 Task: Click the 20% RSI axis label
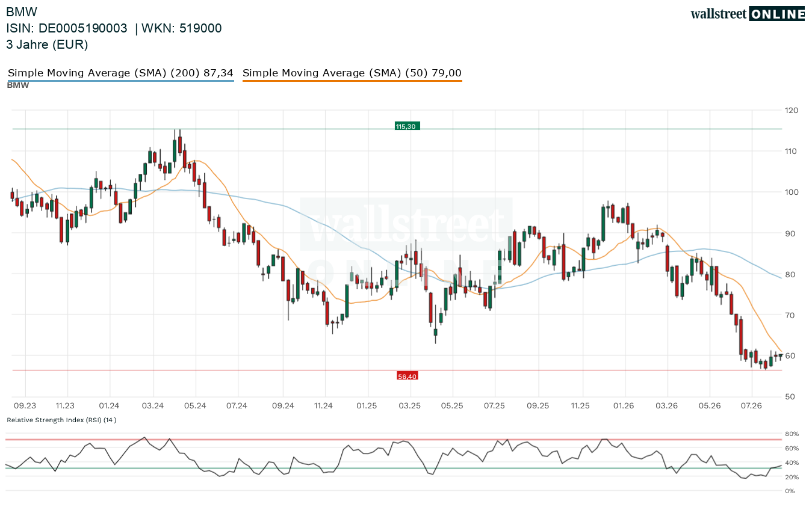coord(791,477)
